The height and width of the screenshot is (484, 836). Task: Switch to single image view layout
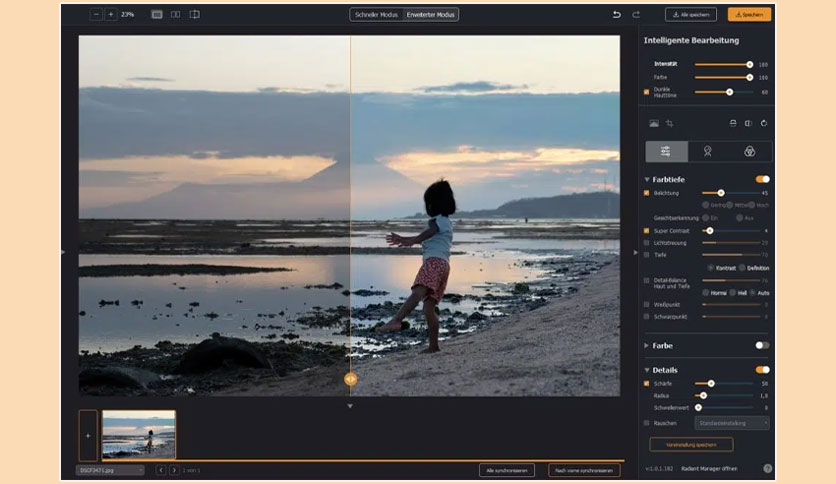(157, 14)
